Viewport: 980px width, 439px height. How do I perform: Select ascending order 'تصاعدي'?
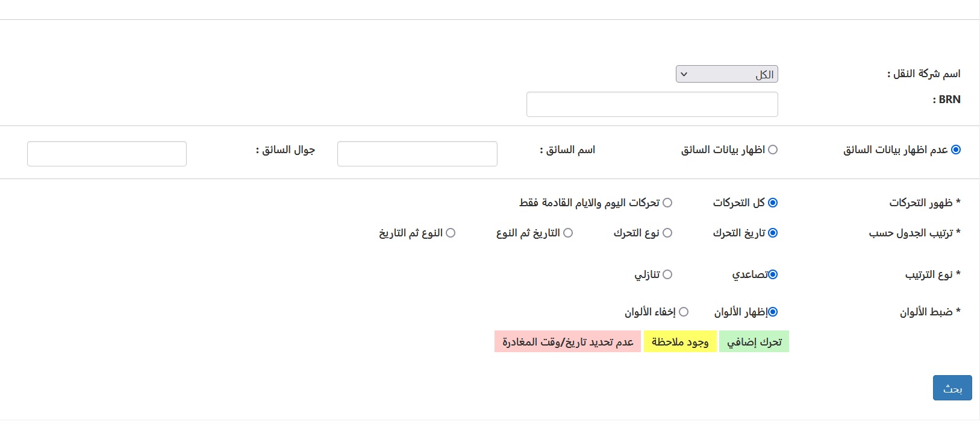point(773,274)
